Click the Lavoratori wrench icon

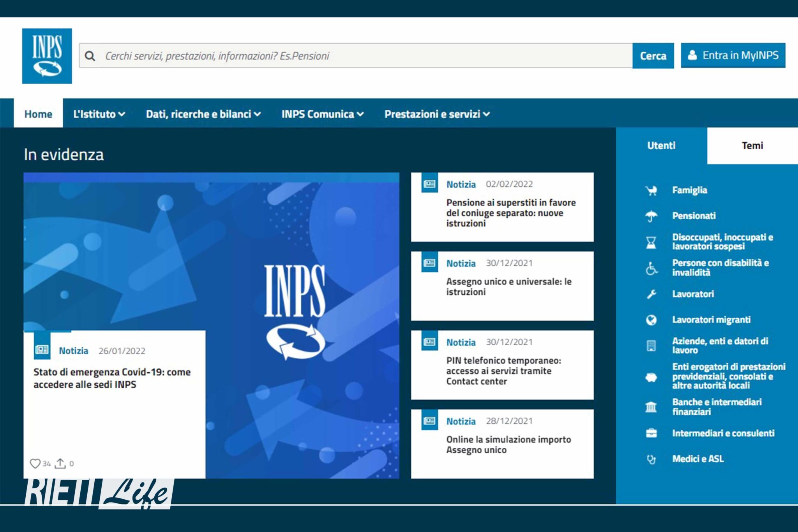coord(651,294)
